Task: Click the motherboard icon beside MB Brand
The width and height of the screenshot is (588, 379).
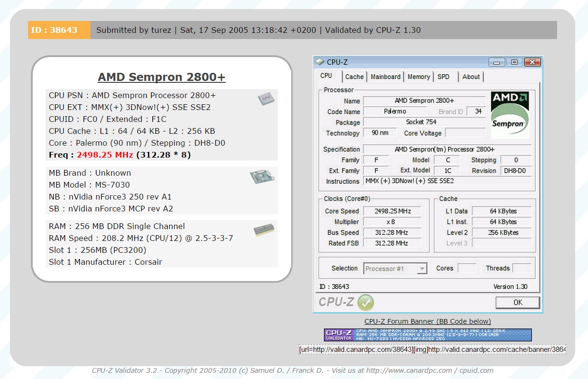Action: point(263,178)
